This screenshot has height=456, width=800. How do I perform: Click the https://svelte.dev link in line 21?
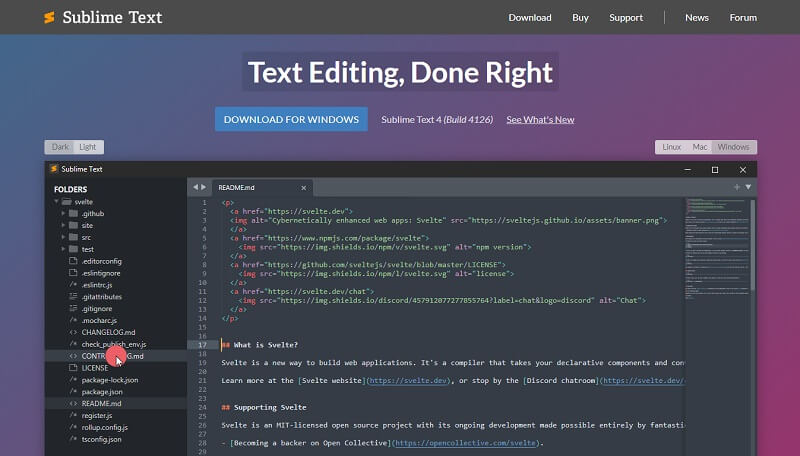408,381
